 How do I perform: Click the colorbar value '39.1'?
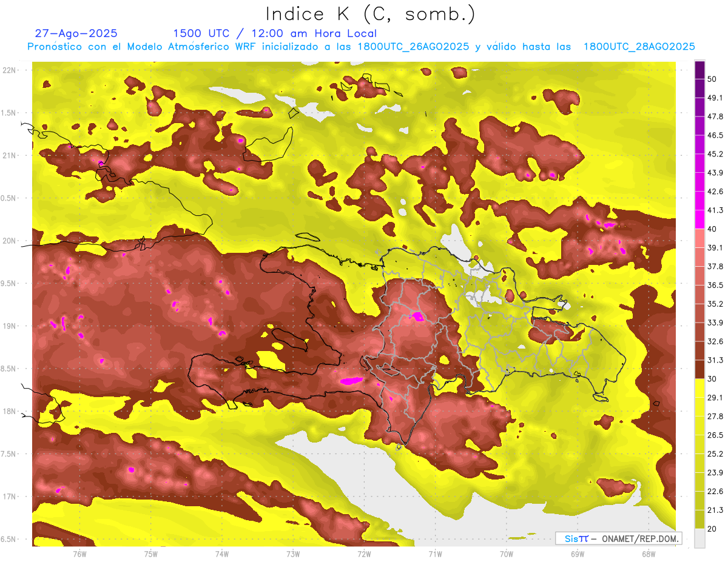pyautogui.click(x=715, y=247)
